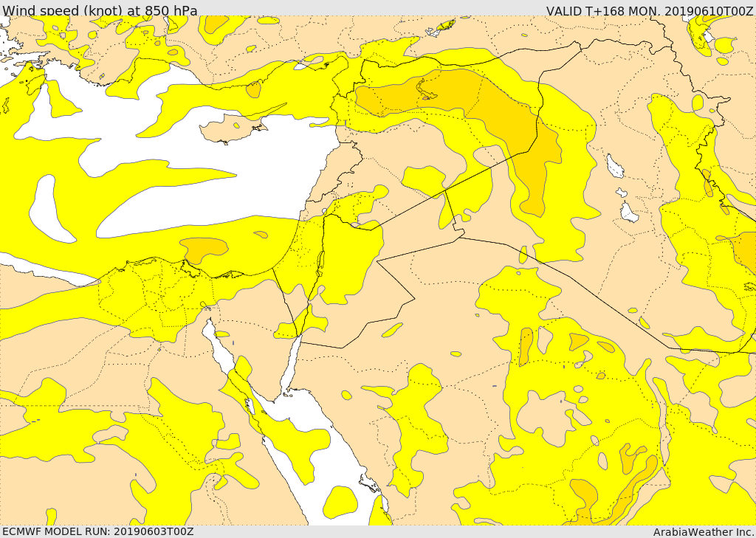Click the 'ArabiaWeather Inc' credit text
The image size is (756, 538).
pos(704,532)
